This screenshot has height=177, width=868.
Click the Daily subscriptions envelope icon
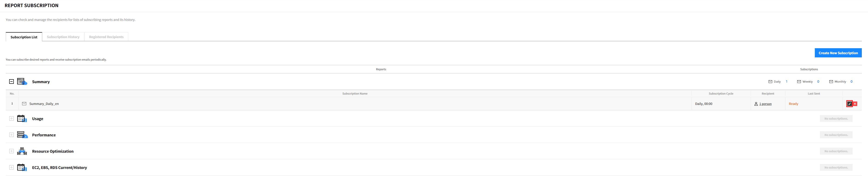[x=770, y=81]
